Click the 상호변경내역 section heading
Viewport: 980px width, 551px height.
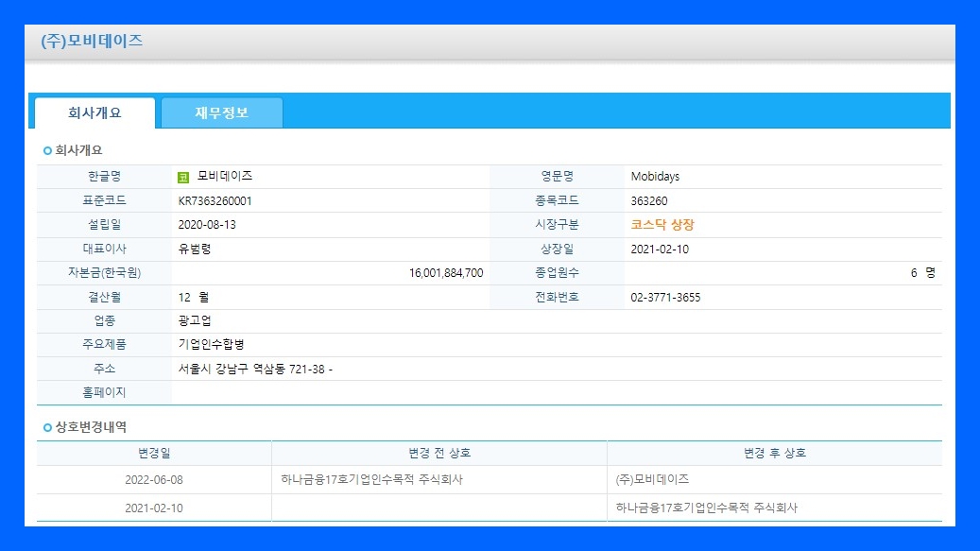pyautogui.click(x=91, y=427)
